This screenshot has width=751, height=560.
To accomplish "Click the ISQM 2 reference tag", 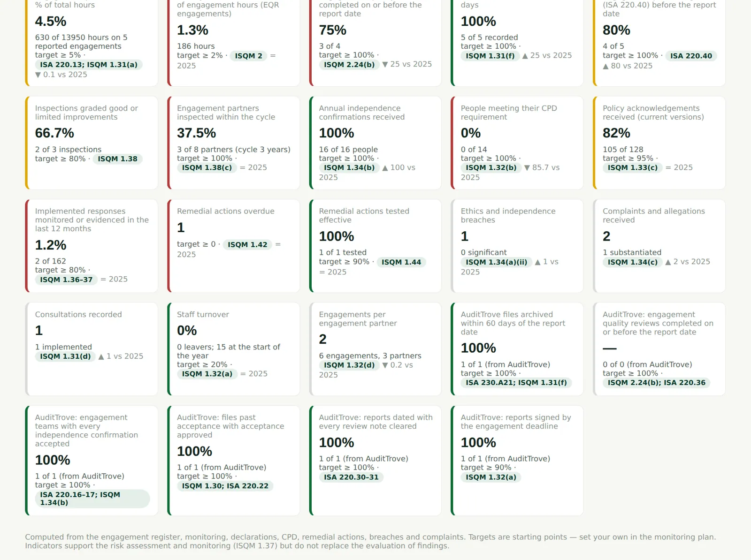I will click(248, 56).
